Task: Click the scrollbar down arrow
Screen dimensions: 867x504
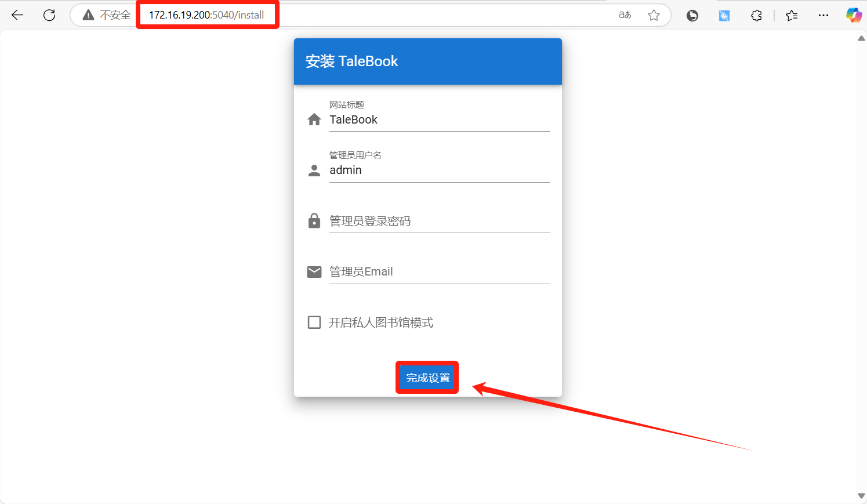Action: [861, 496]
